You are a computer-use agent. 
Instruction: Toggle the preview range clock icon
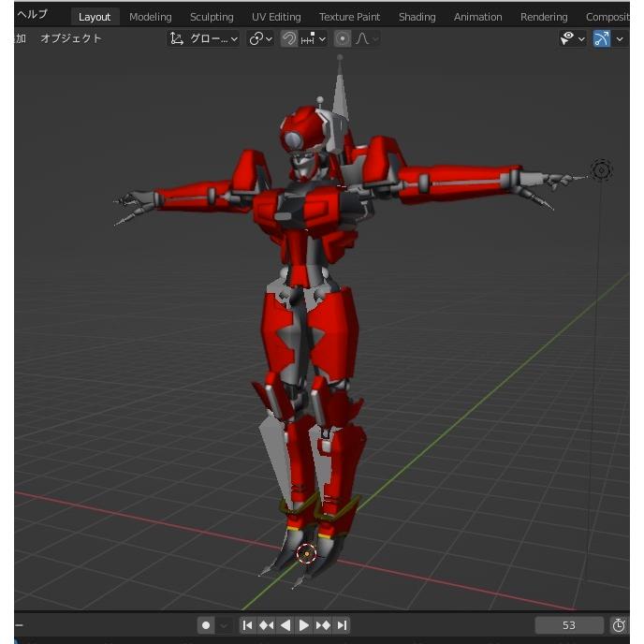pyautogui.click(x=619, y=625)
